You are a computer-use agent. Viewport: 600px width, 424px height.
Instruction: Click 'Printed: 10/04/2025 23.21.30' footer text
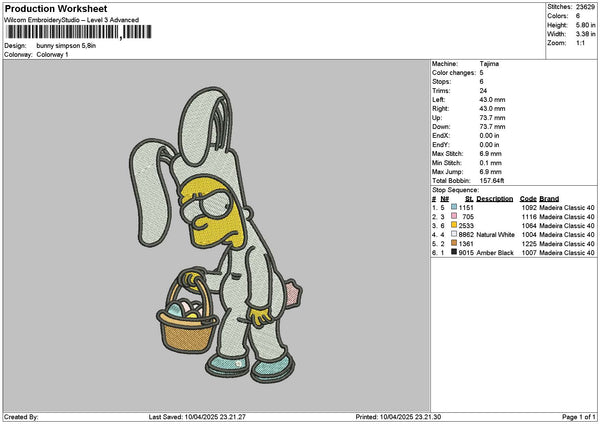(398, 417)
